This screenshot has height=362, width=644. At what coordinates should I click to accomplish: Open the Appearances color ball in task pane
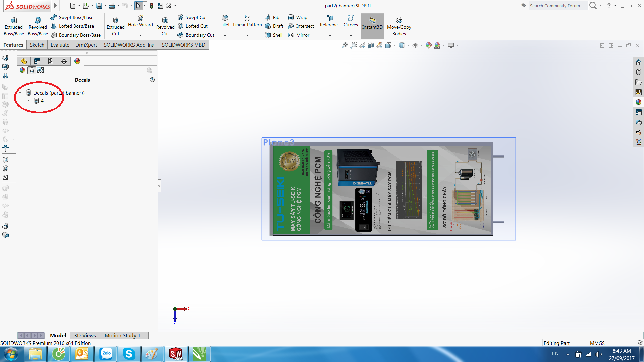point(638,102)
